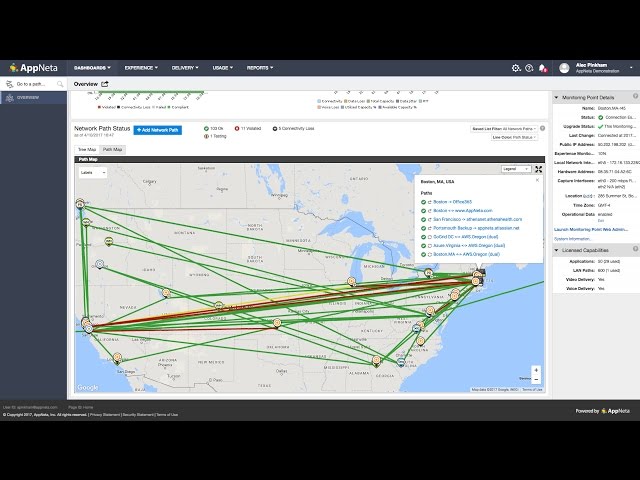This screenshot has height=480, width=640.
Task: Open the Experience menu
Action: 141,68
